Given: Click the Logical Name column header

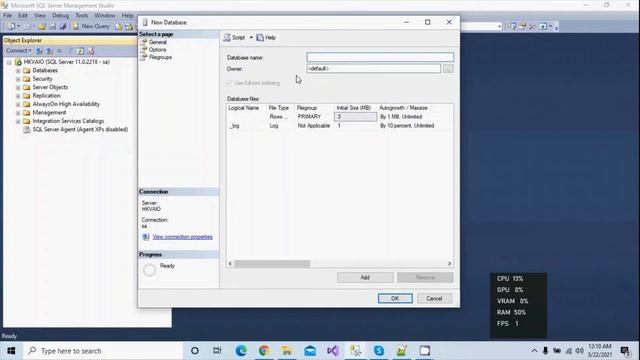Looking at the screenshot, I should click(x=247, y=108).
